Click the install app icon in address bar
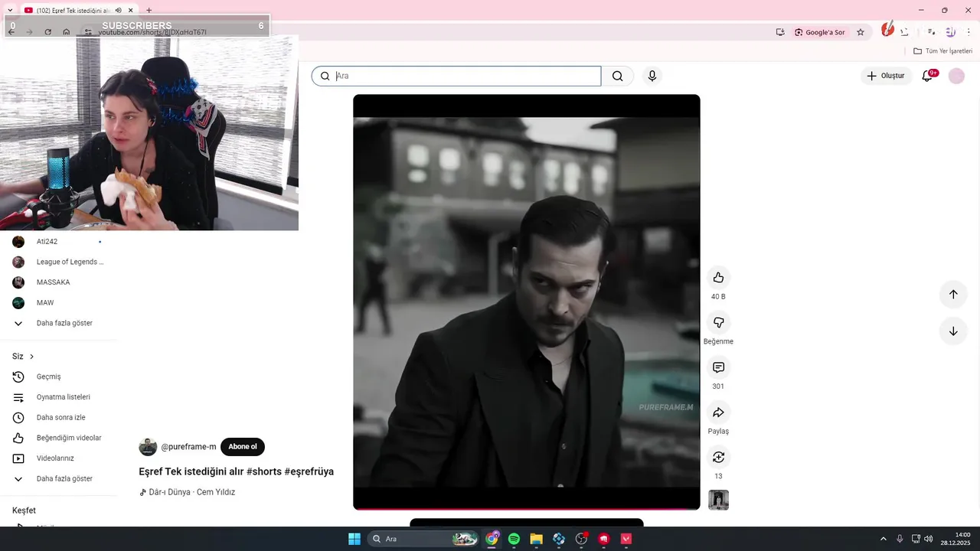This screenshot has height=551, width=980. [780, 32]
